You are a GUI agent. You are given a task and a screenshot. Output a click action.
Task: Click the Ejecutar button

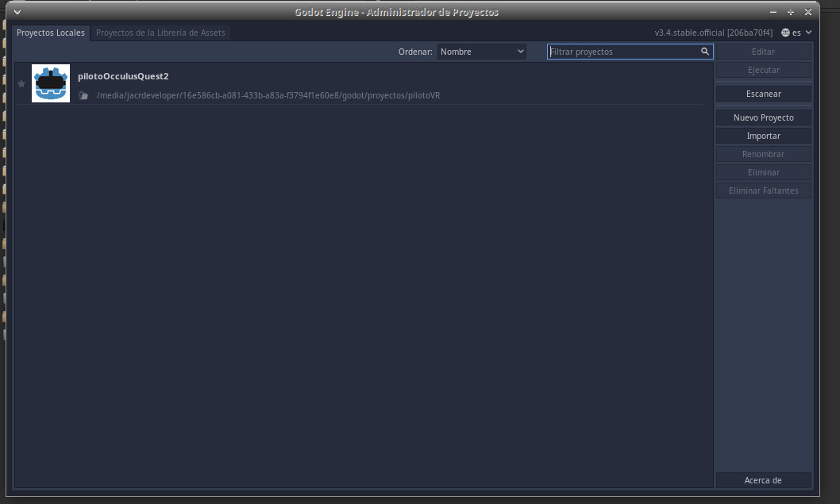click(764, 70)
